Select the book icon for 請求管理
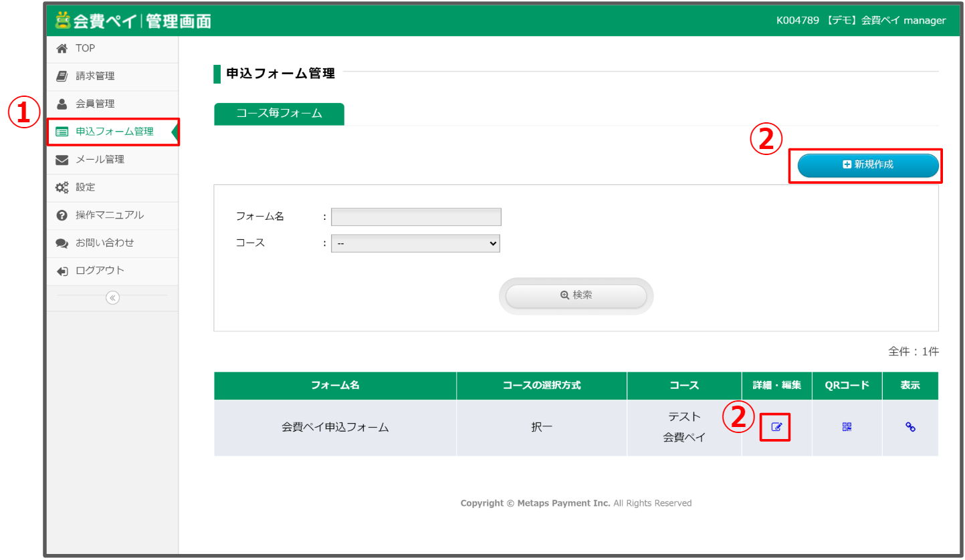The width and height of the screenshot is (965, 560). point(62,76)
